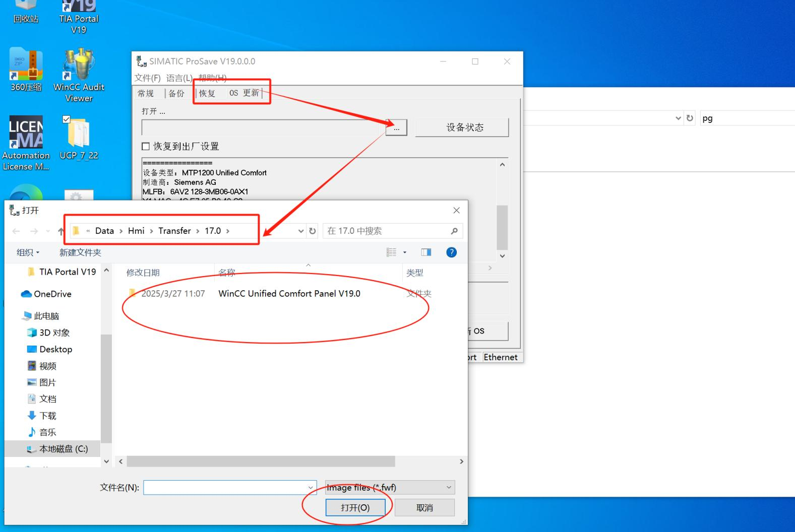The height and width of the screenshot is (532, 795).
Task: Select the UCP_7_22 folder on desktop
Action: coord(79,138)
